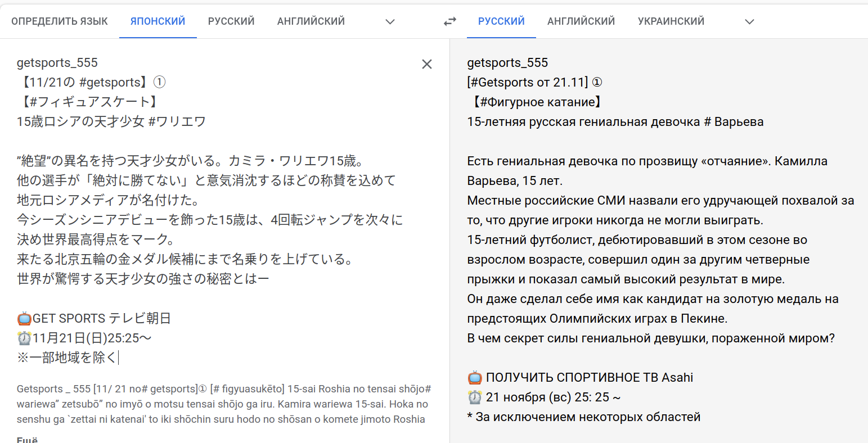Select РУССКИЙ as the target language
The image size is (868, 443).
[x=501, y=21]
